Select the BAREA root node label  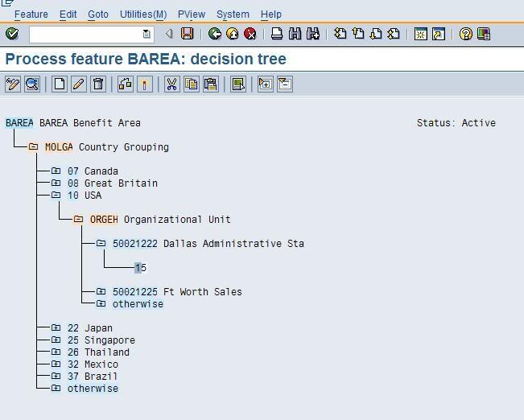19,122
